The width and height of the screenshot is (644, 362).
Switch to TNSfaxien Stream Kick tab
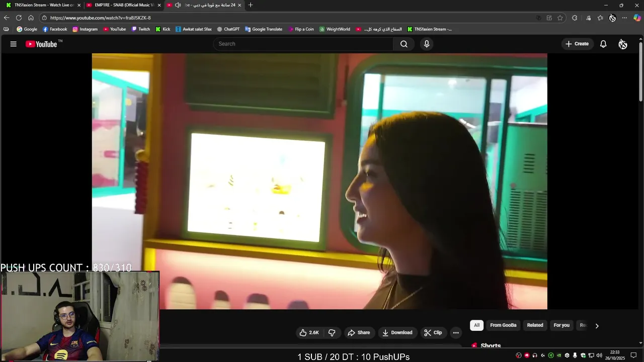tap(43, 5)
